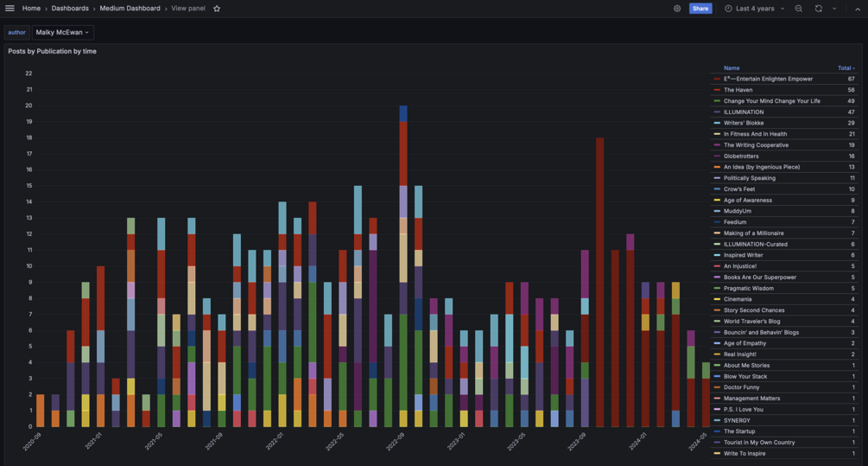This screenshot has width=868, height=466.
Task: Zoom out the time range
Action: (798, 9)
